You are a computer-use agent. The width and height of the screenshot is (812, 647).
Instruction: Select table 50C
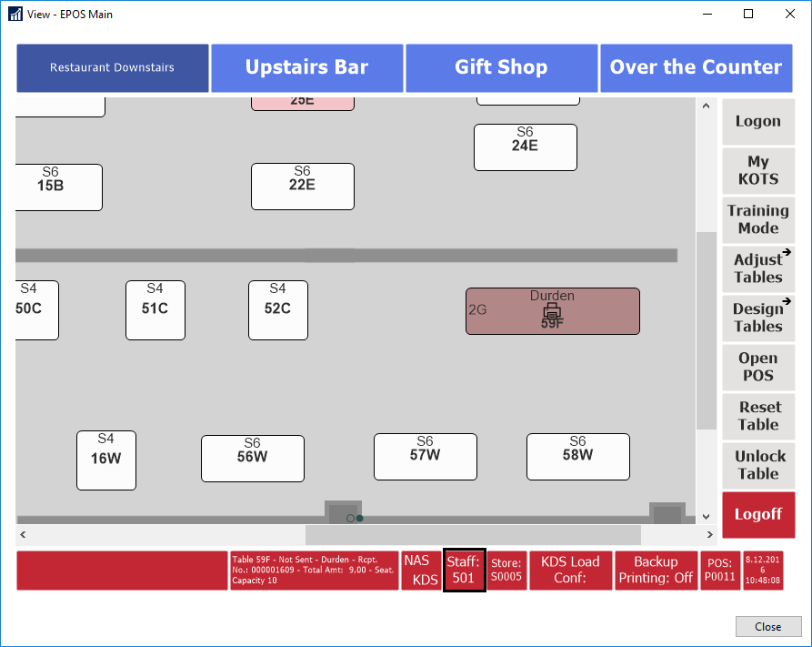coord(36,310)
